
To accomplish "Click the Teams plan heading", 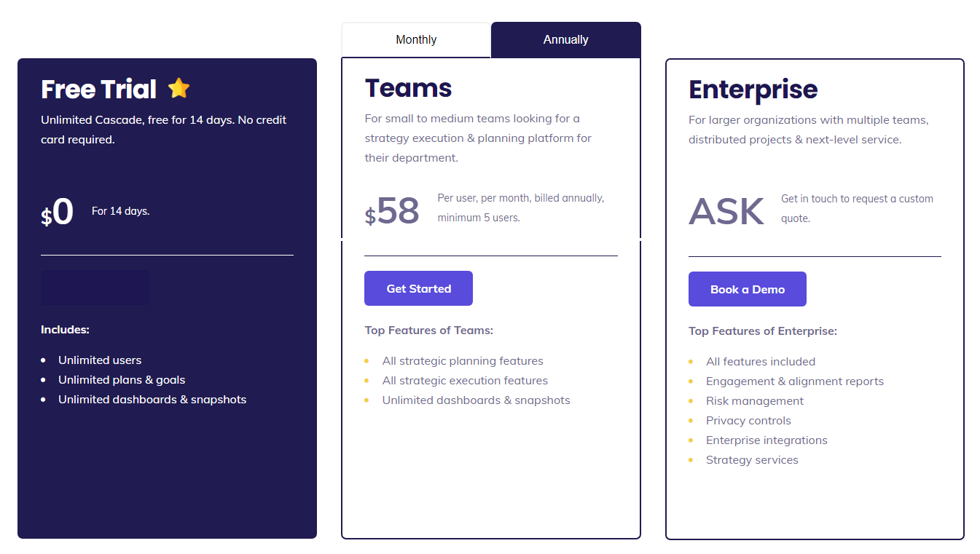I will 408,88.
